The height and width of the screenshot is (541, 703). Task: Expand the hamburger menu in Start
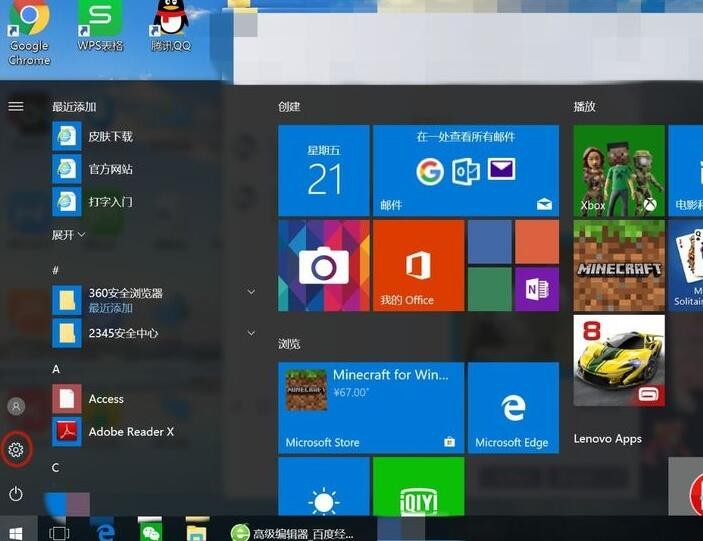coord(16,106)
